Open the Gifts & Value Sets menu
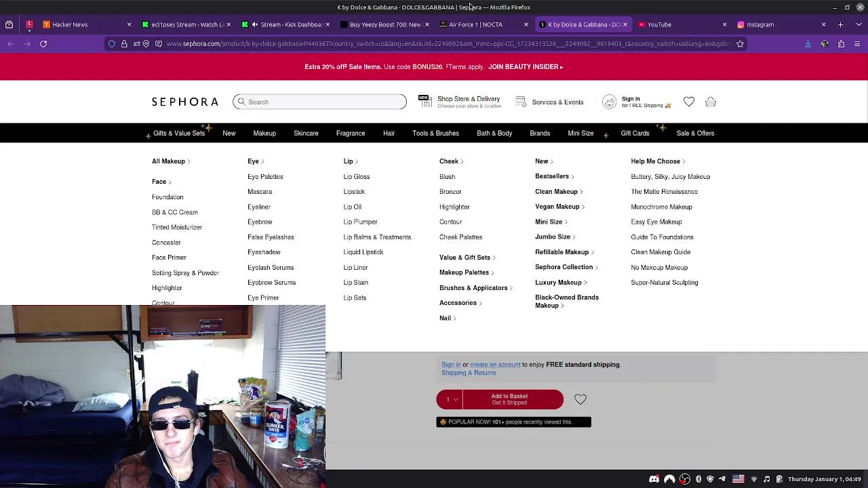Image resolution: width=868 pixels, height=488 pixels. click(x=179, y=134)
